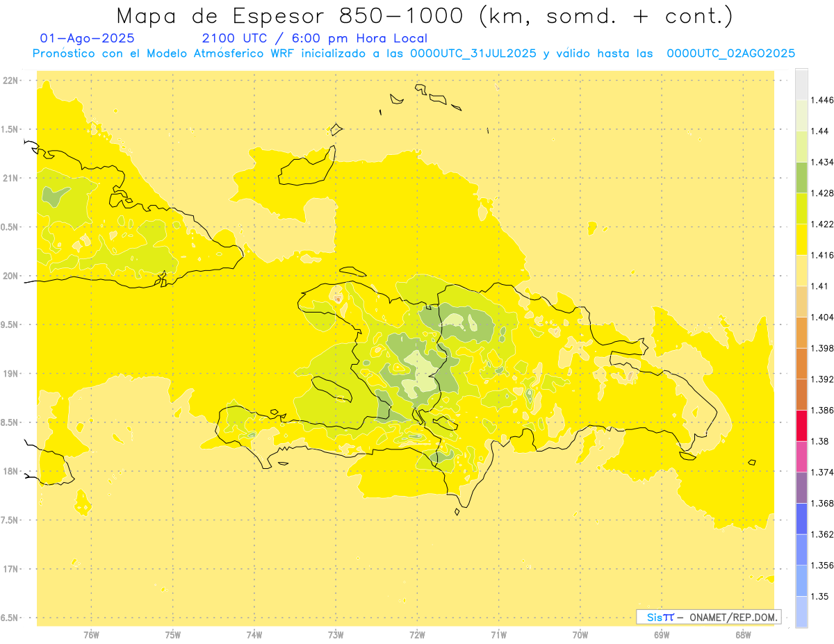Click the 22N latitude label
Screen dimensions: 834x644
pyautogui.click(x=11, y=81)
